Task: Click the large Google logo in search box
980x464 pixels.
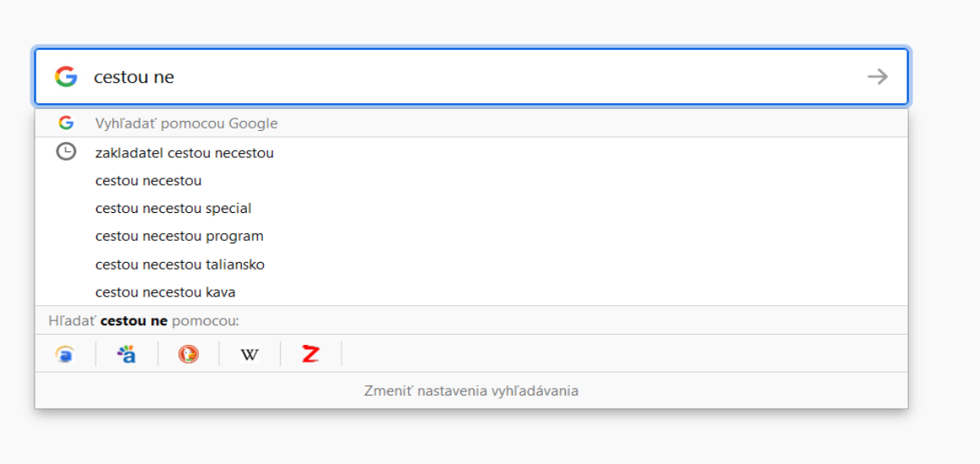Action: click(x=66, y=77)
